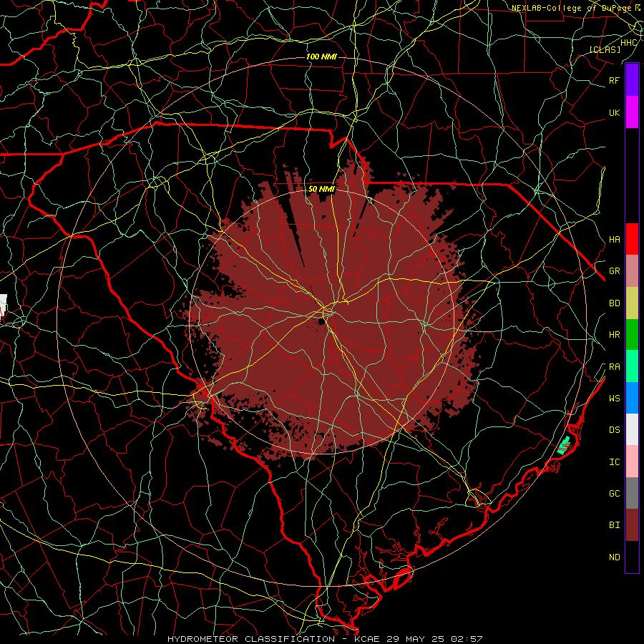Select the dusty pink GR legend swatch

click(632, 271)
